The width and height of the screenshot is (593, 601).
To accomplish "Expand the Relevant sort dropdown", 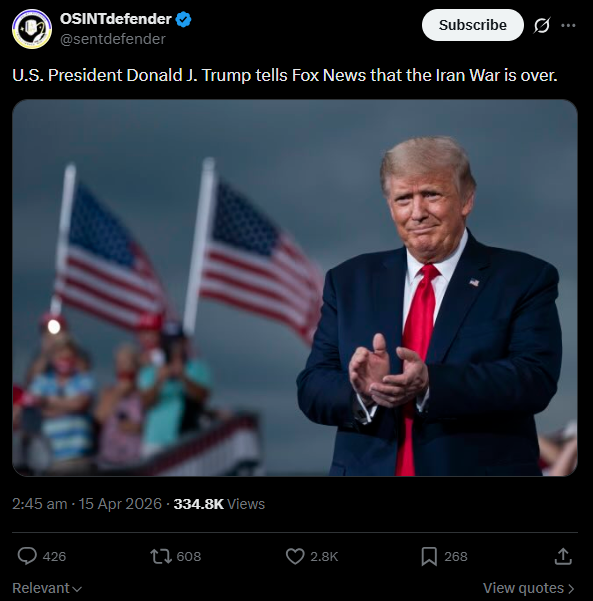I will [x=47, y=588].
